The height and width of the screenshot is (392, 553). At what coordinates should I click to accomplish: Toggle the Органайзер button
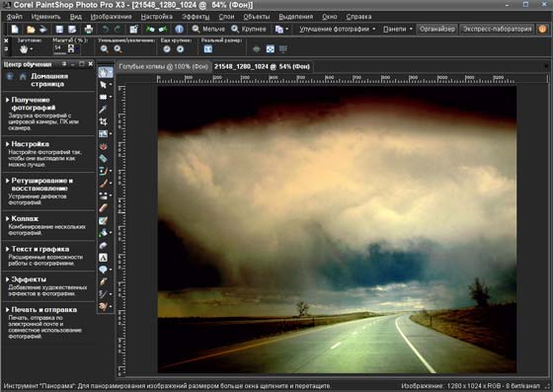click(436, 29)
